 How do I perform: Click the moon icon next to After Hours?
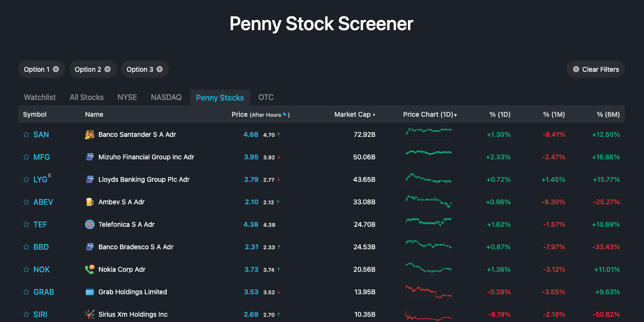284,114
